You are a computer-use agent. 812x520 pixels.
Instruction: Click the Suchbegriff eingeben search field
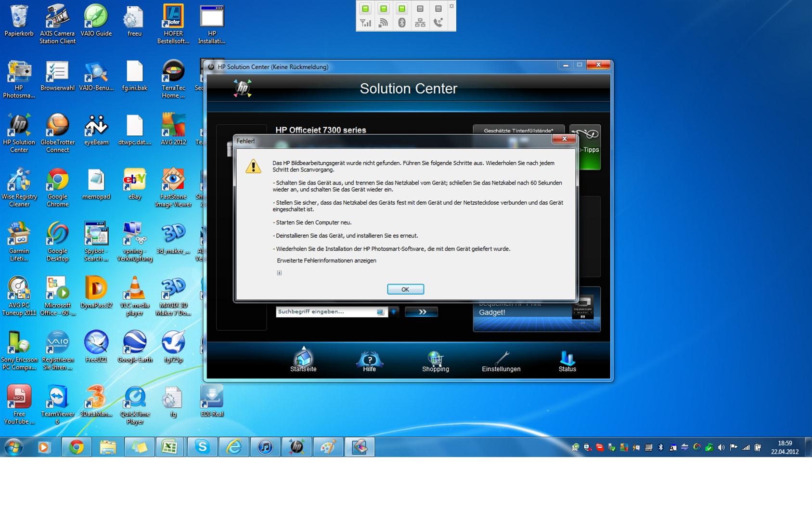[x=326, y=312]
